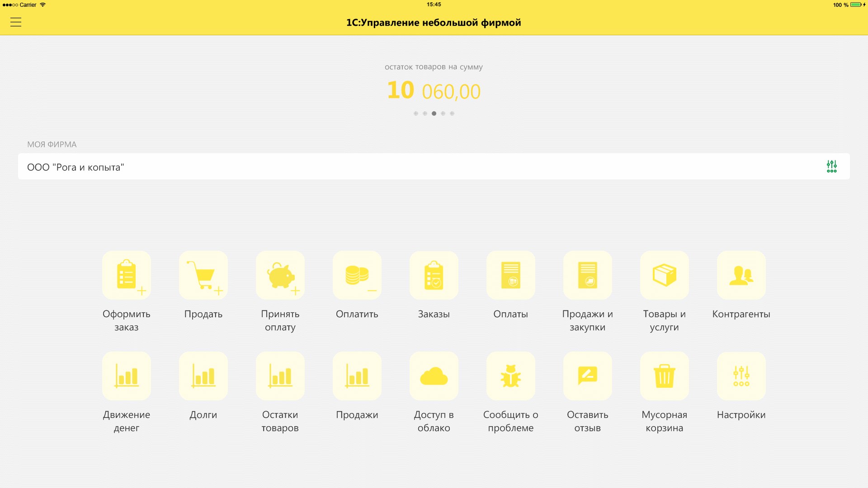Open the Заказы list icon
The image size is (868, 488).
click(434, 275)
